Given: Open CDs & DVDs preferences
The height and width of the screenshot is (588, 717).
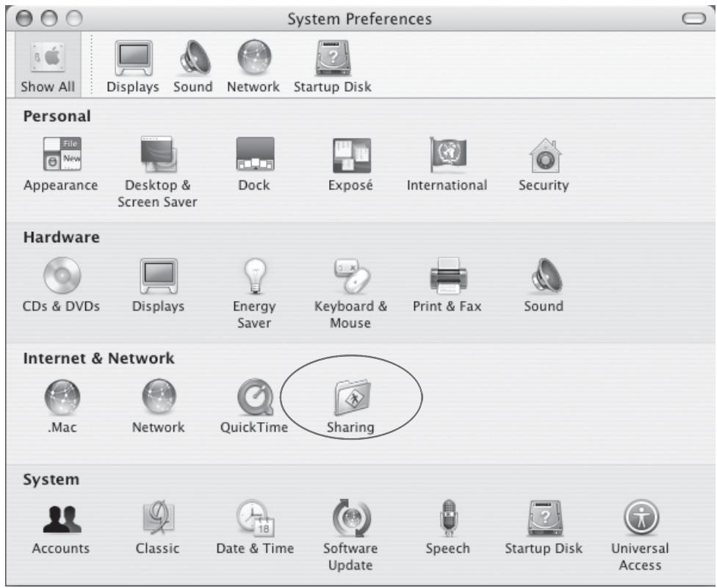Looking at the screenshot, I should pyautogui.click(x=61, y=286).
